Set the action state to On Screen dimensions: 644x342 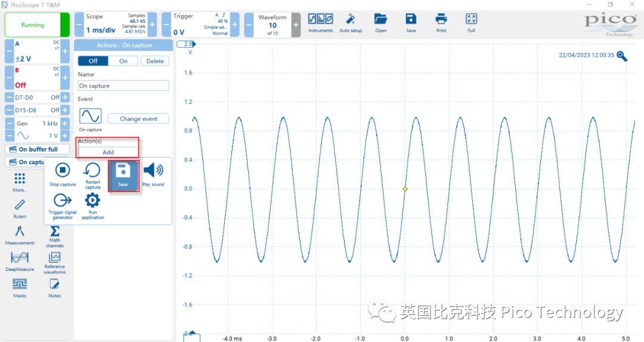123,61
